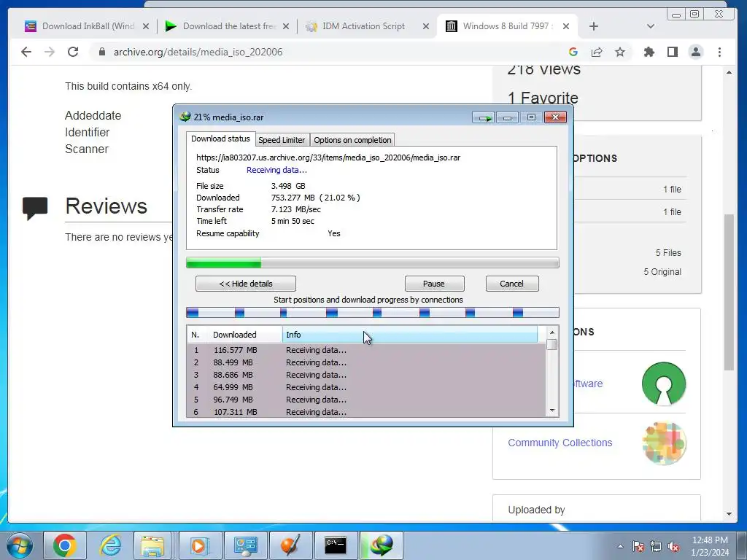
Task: Expand the tab search chevron
Action: click(x=650, y=26)
